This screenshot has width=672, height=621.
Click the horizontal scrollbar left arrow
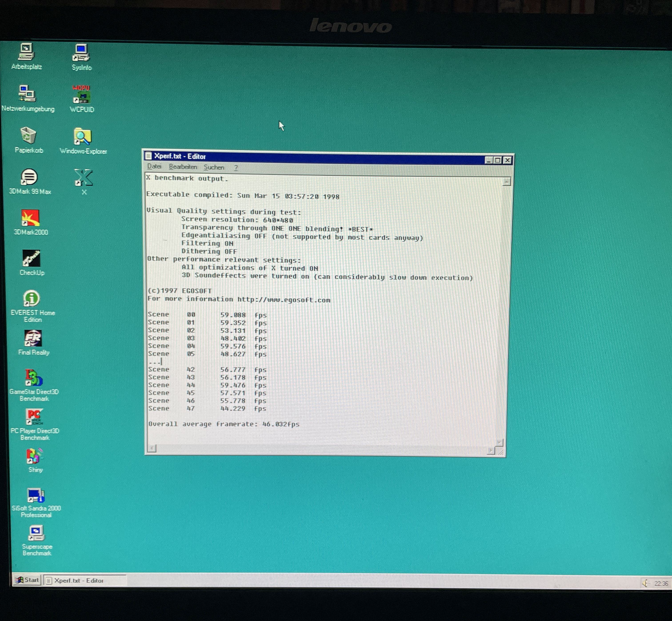152,448
